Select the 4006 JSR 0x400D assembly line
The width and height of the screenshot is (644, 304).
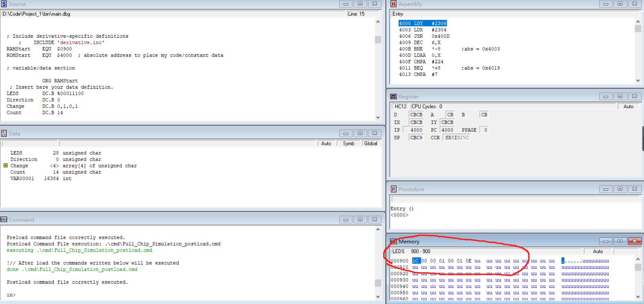tap(424, 36)
